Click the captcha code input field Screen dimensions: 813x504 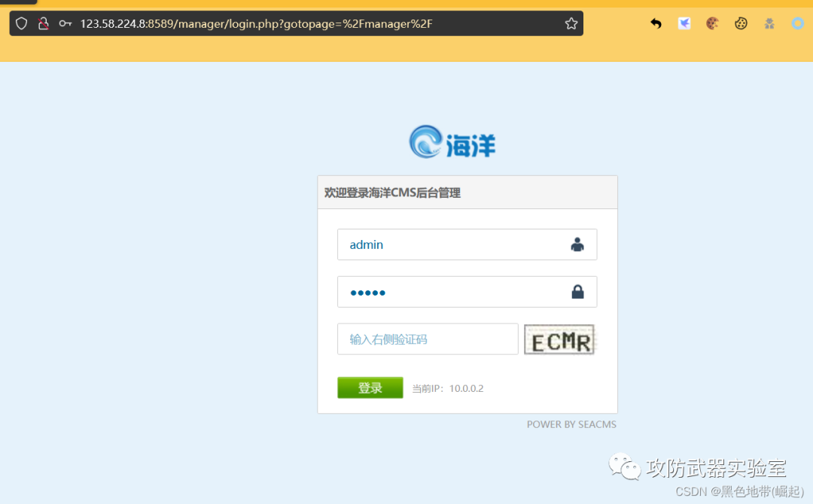(428, 339)
